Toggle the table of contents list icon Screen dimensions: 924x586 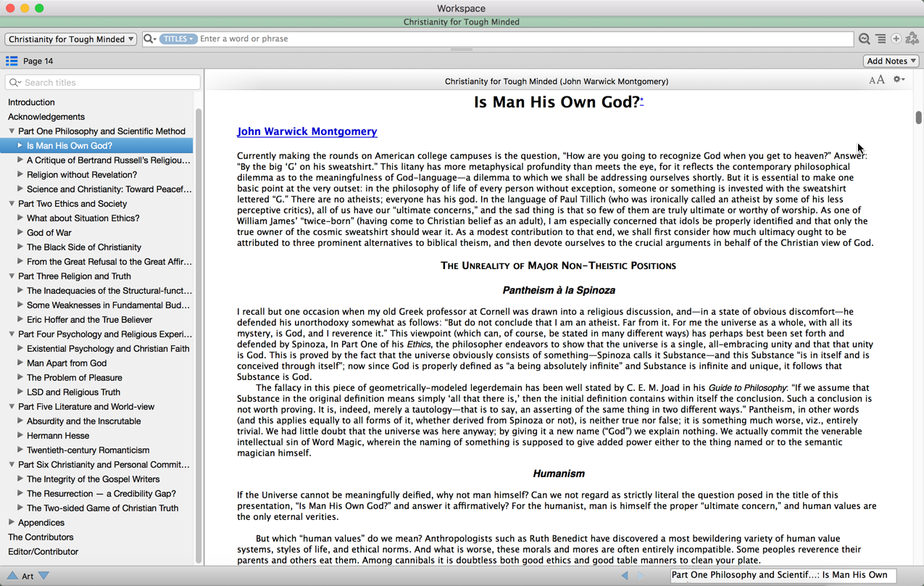(12, 61)
